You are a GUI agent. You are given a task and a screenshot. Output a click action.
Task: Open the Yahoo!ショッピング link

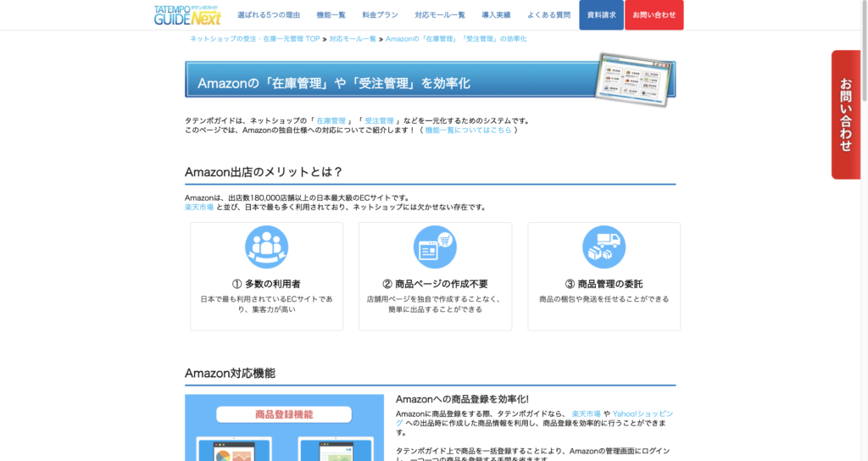pyautogui.click(x=643, y=414)
